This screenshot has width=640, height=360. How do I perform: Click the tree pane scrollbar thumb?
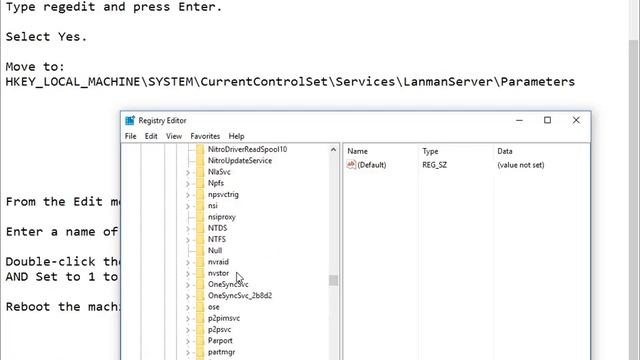click(333, 280)
